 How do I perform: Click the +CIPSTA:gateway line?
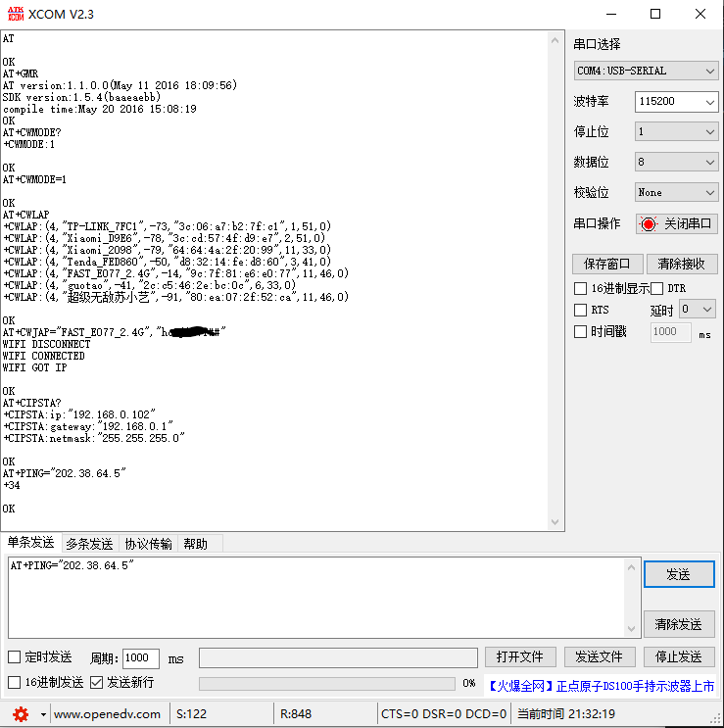click(x=88, y=426)
